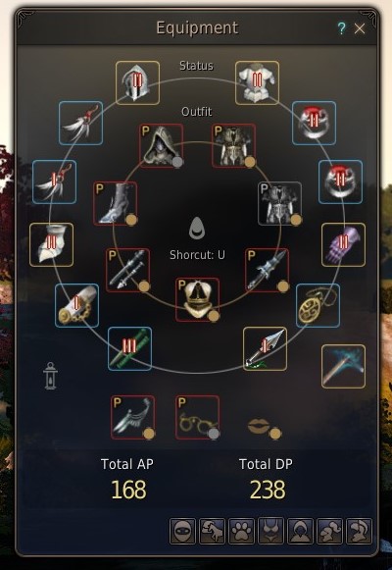Toggle the underwear display button

pyautogui.click(x=270, y=531)
